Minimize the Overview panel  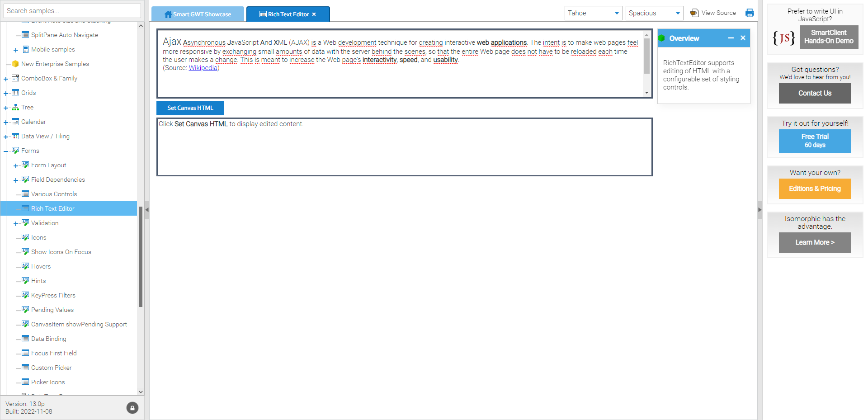731,38
